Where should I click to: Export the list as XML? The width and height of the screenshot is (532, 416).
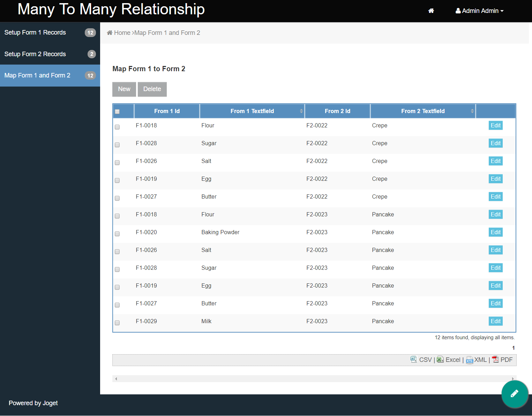[x=477, y=360]
